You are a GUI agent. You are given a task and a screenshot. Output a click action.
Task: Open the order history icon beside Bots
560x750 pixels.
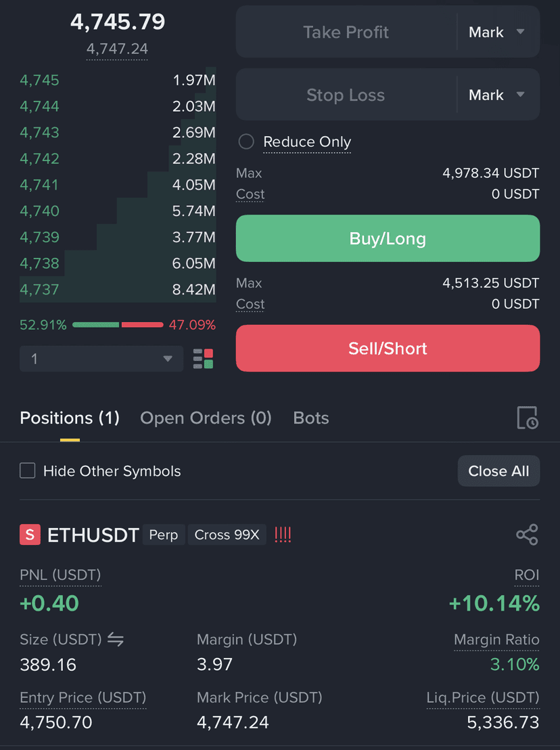point(528,418)
